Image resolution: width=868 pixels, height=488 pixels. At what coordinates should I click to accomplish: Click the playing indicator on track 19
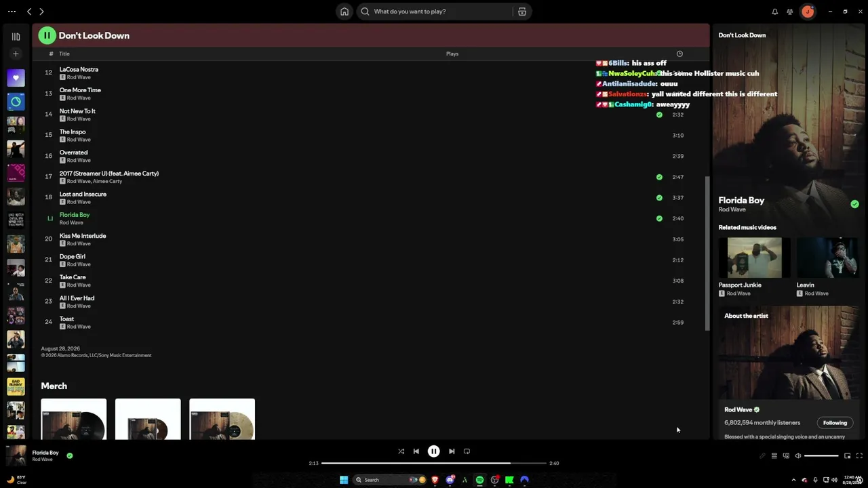(50, 218)
